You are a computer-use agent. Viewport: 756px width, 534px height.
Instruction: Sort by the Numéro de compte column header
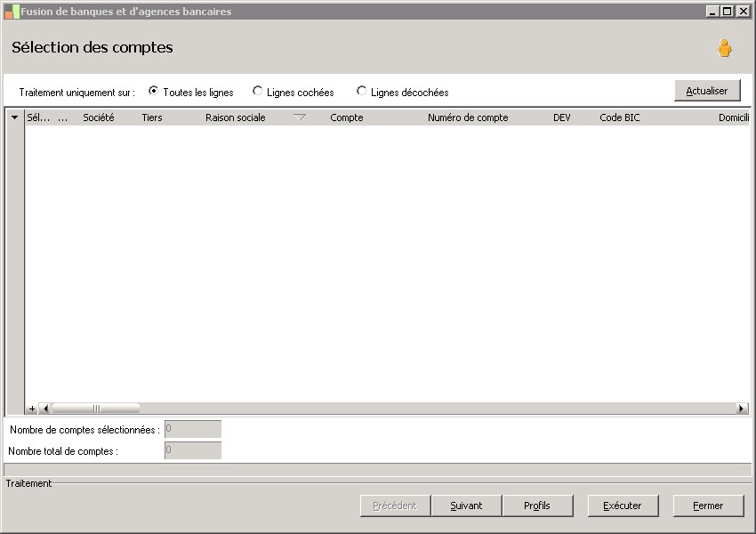[468, 117]
